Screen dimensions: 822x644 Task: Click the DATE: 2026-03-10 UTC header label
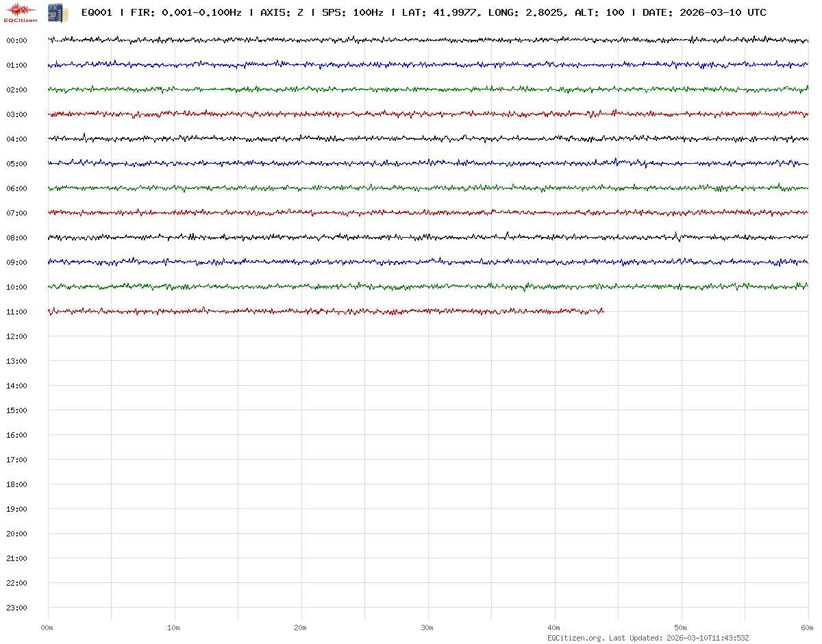(704, 13)
